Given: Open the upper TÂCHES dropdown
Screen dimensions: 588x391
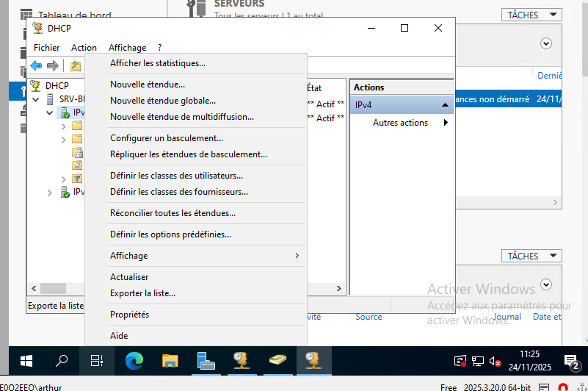Looking at the screenshot, I should 531,15.
